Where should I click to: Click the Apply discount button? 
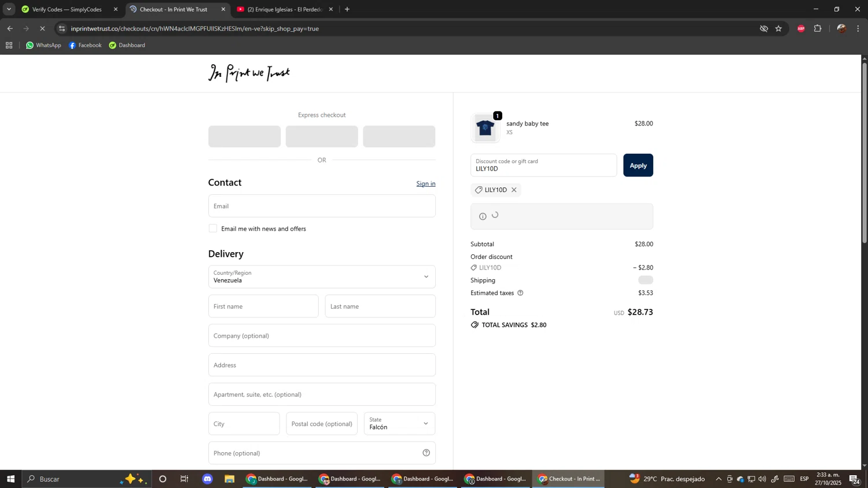[x=638, y=165]
